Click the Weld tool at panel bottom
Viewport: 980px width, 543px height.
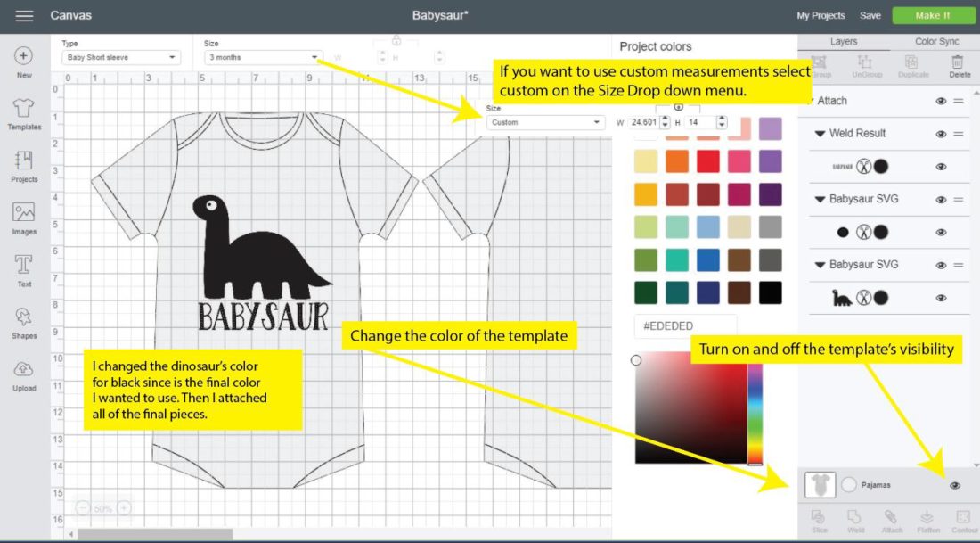(855, 521)
